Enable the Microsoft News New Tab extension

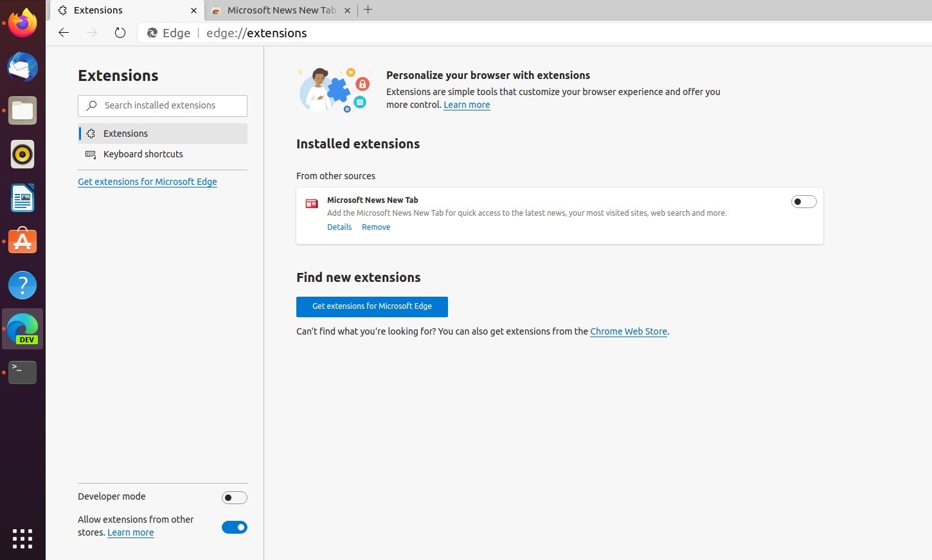(x=803, y=202)
